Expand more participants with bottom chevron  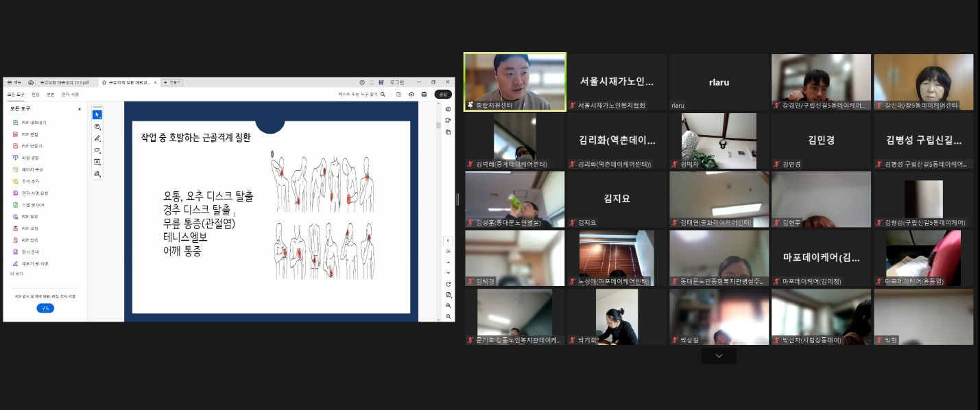(718, 356)
